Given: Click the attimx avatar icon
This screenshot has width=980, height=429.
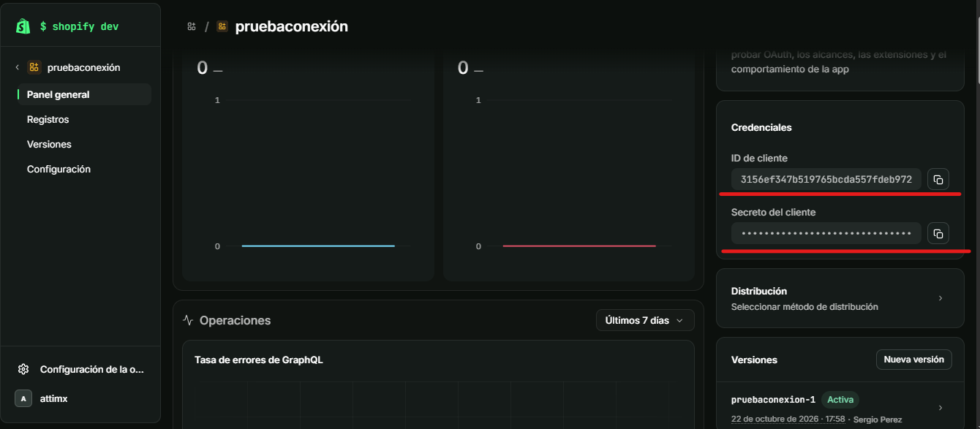Looking at the screenshot, I should pos(23,398).
